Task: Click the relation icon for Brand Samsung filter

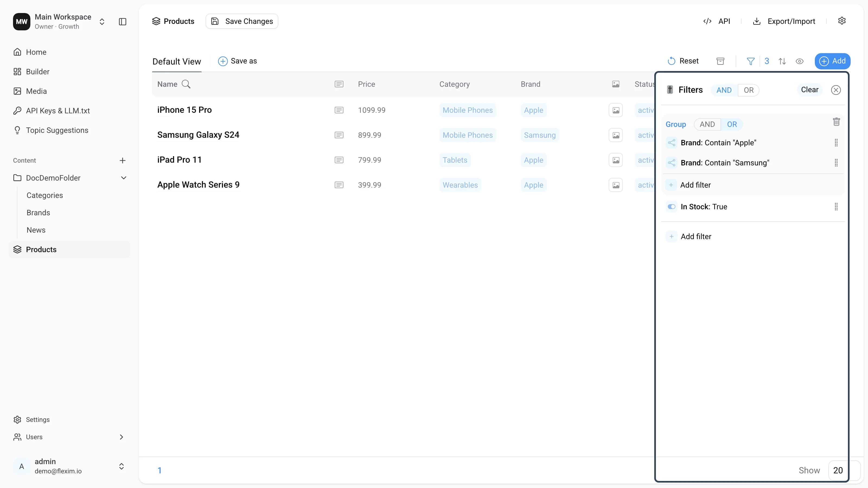Action: pyautogui.click(x=671, y=163)
